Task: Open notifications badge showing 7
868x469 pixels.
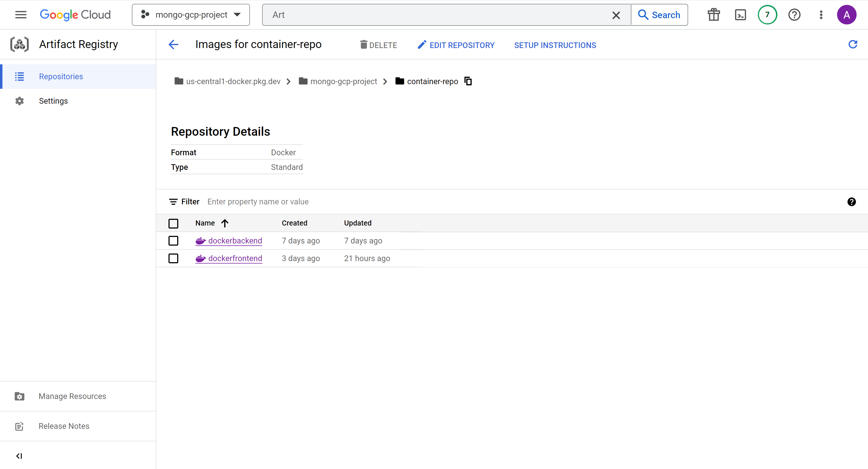Action: (x=767, y=15)
